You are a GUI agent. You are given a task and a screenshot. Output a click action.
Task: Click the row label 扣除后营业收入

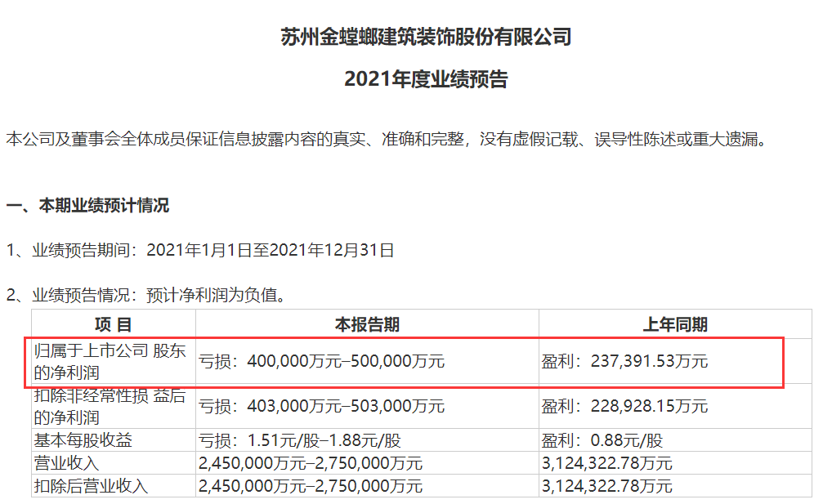92,486
